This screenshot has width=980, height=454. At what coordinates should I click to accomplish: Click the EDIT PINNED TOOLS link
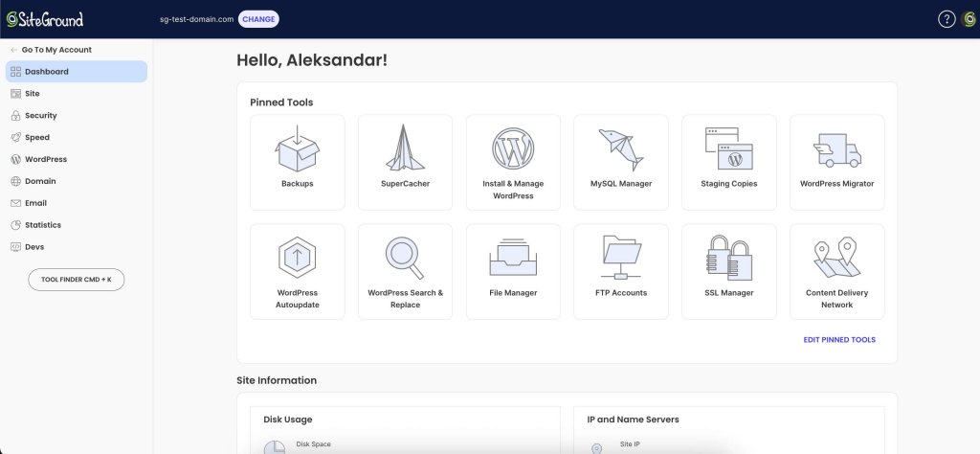(x=839, y=340)
